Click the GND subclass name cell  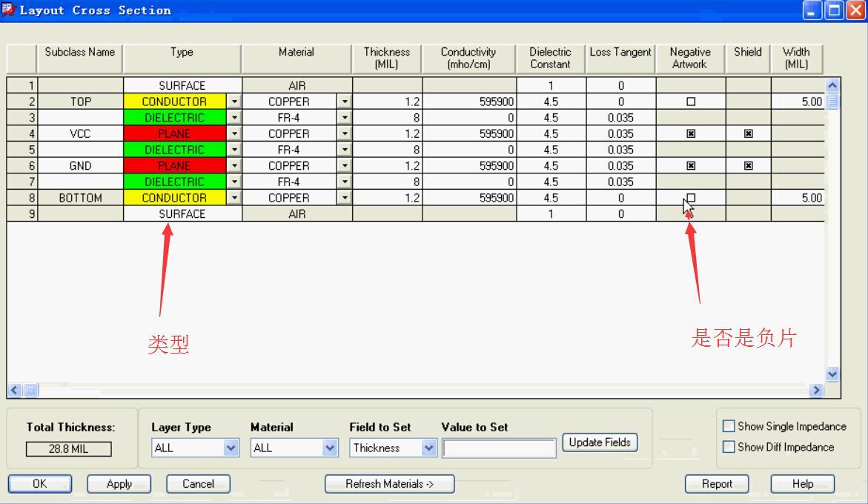[x=80, y=166]
